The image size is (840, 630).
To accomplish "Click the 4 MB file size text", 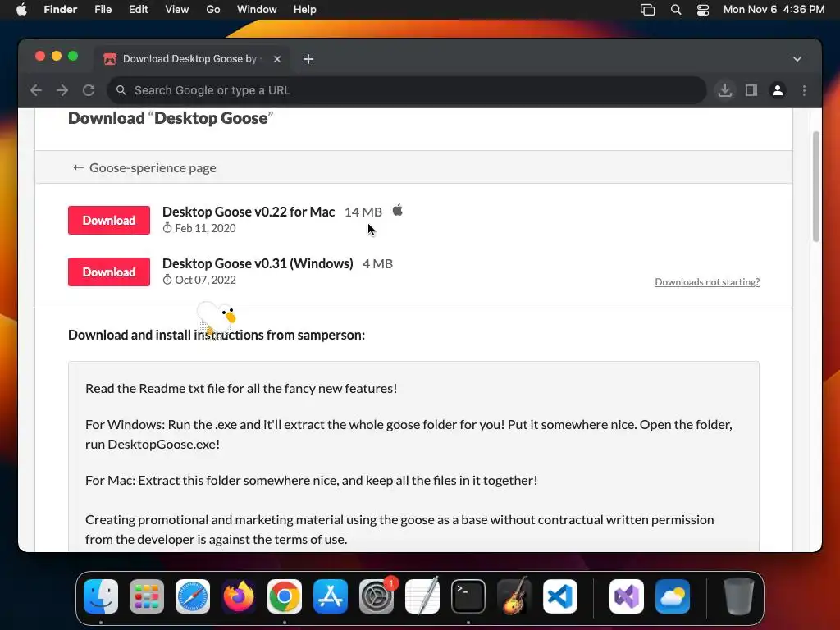I will pyautogui.click(x=377, y=263).
